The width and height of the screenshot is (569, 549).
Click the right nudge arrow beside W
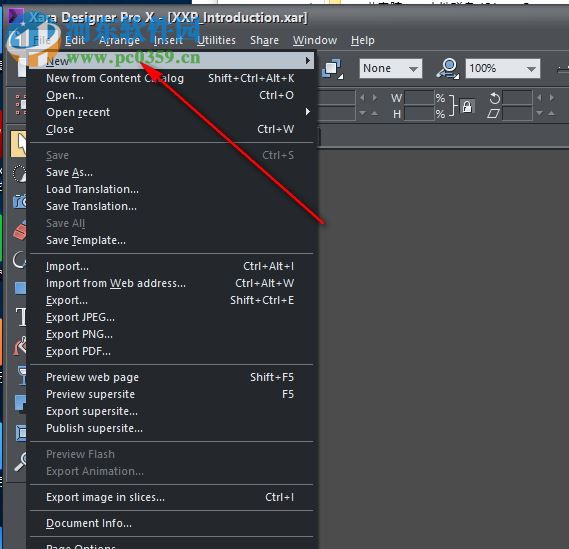375,98
